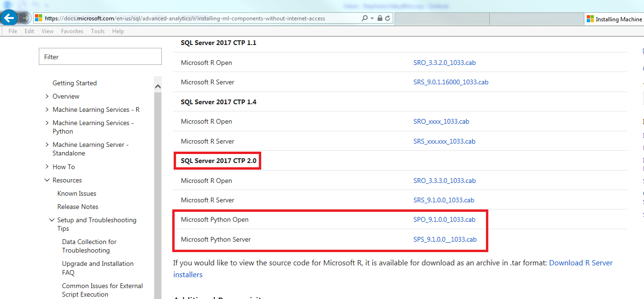The width and height of the screenshot is (644, 299).
Task: Expand the Overview chevron
Action: (x=47, y=96)
